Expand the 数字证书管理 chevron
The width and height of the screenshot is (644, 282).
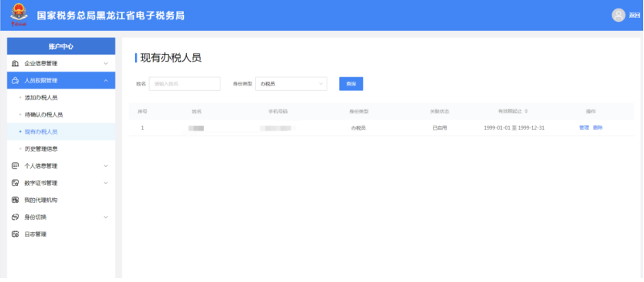(106, 183)
